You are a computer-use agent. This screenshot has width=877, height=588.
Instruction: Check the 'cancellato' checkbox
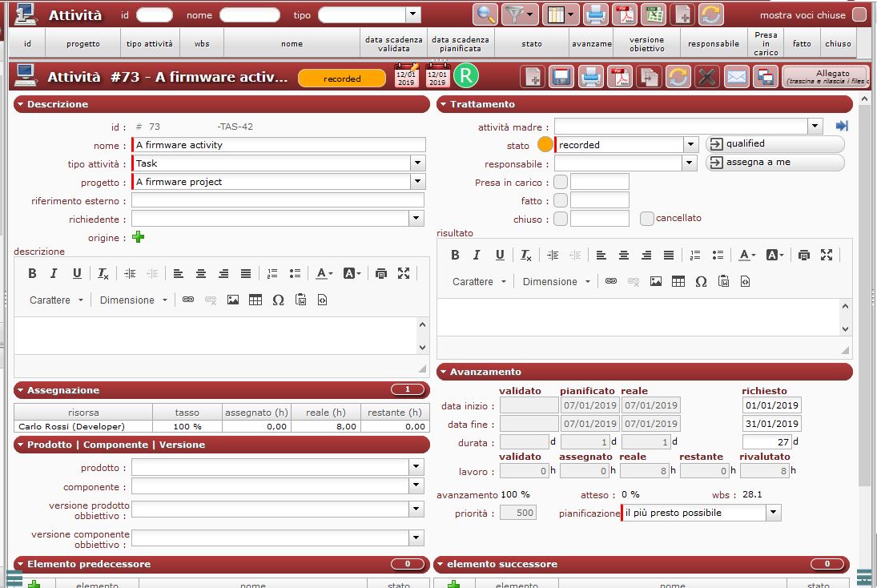[647, 218]
